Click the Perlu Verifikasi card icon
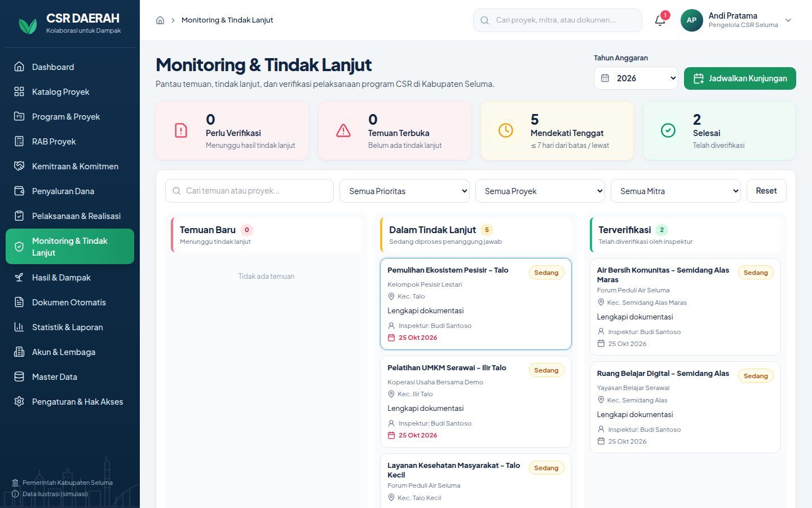The height and width of the screenshot is (508, 812). click(x=181, y=130)
